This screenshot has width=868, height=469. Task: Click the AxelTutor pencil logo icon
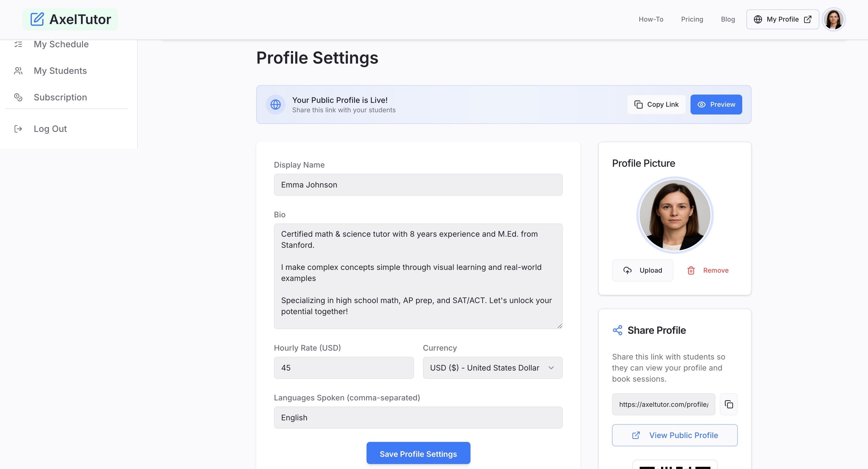coord(37,19)
